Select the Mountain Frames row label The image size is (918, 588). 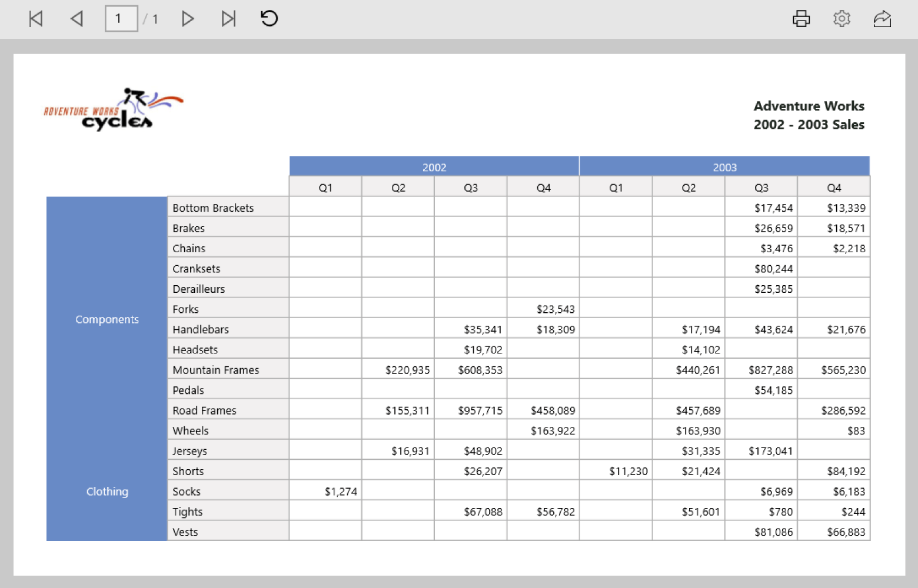point(216,370)
